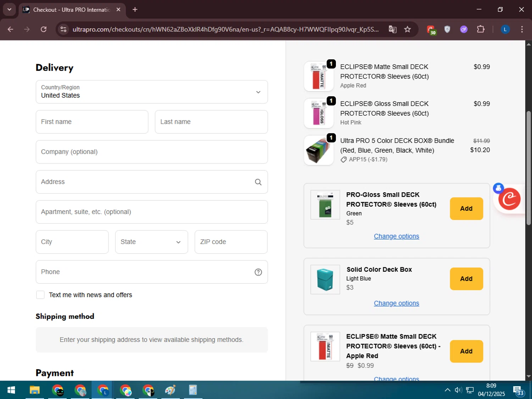Open the shield extension icon
This screenshot has height=399, width=532.
447,29
